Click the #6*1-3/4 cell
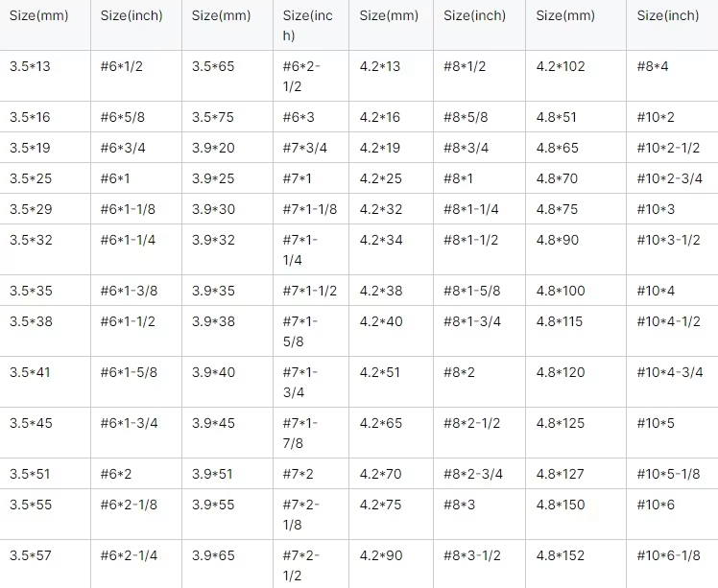Image resolution: width=718 pixels, height=588 pixels. (130, 423)
